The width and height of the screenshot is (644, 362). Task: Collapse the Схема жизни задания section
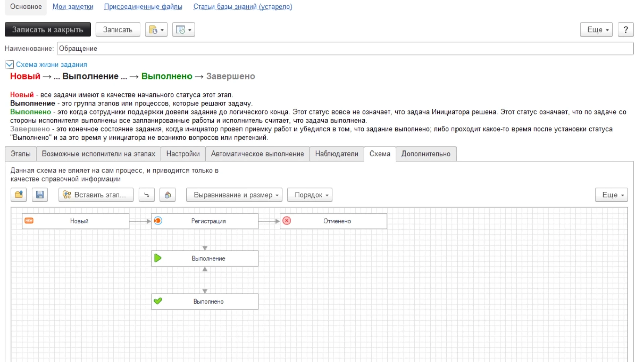9,64
